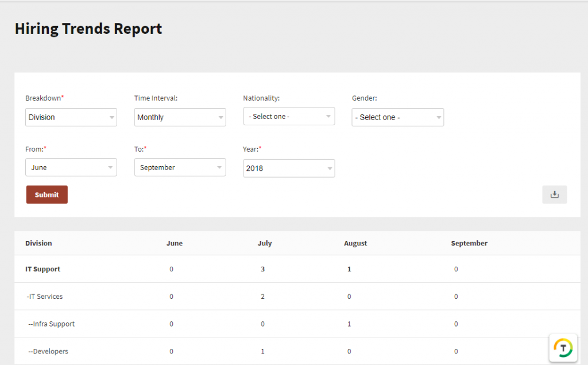The image size is (588, 365).
Task: Select the --Infra Support row label
Action: tap(51, 324)
